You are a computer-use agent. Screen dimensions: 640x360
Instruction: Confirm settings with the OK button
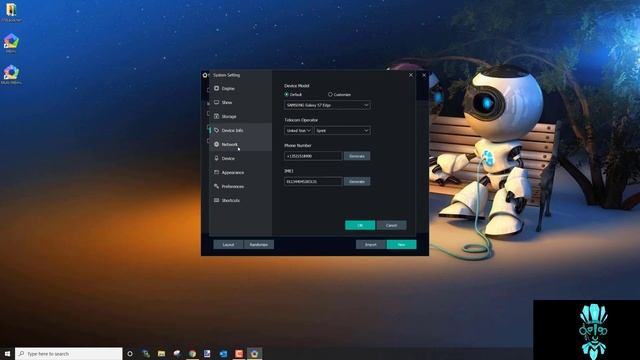(x=360, y=225)
